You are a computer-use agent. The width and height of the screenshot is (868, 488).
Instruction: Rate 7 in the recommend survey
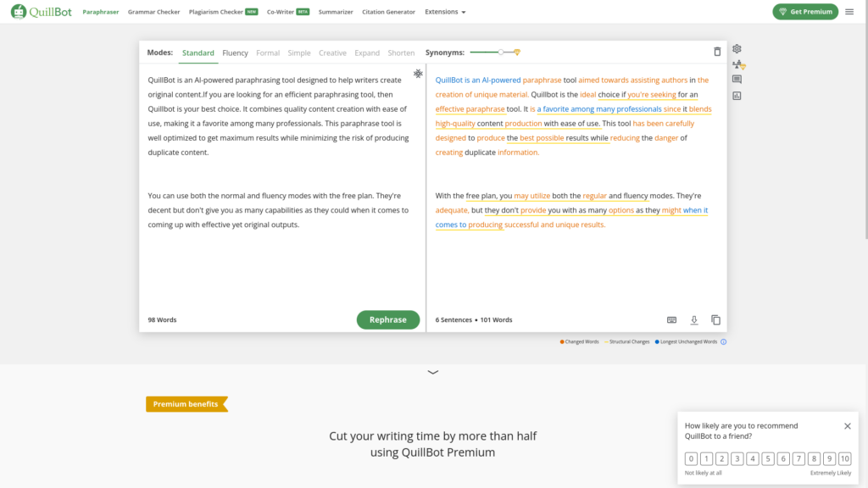pos(798,458)
